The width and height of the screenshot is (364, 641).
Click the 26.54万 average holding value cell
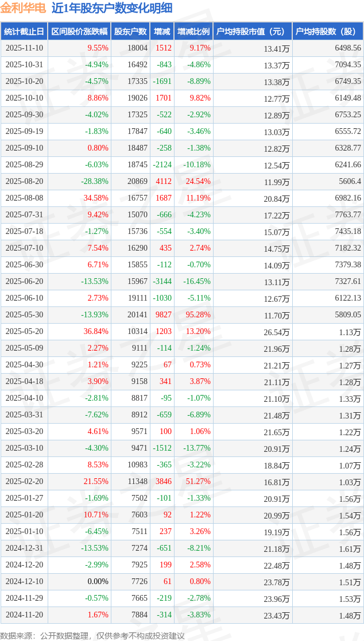coord(276,332)
